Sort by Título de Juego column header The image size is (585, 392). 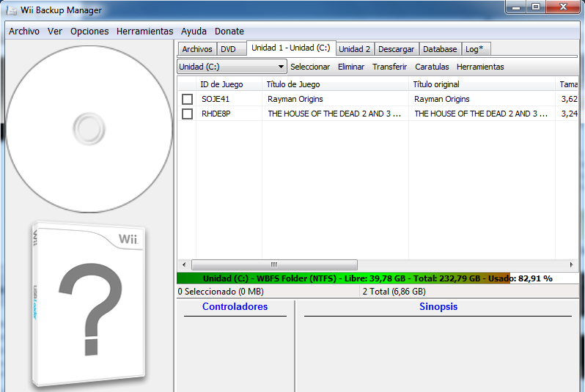[x=335, y=84]
